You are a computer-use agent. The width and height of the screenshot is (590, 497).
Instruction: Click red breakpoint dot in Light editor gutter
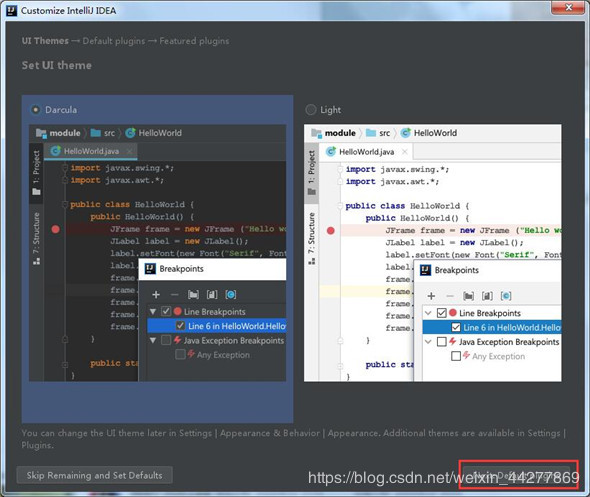[331, 231]
